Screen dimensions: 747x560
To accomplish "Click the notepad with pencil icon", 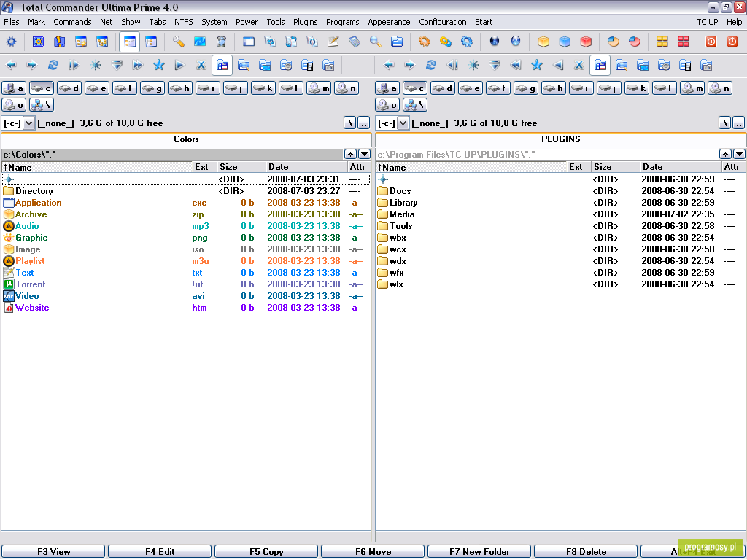I will coord(333,42).
